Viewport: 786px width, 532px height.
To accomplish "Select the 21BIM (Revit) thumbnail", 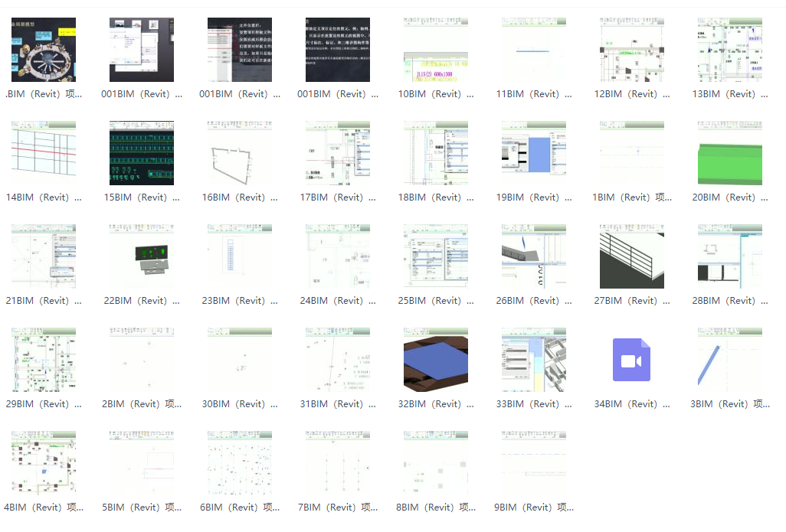I will (x=44, y=256).
